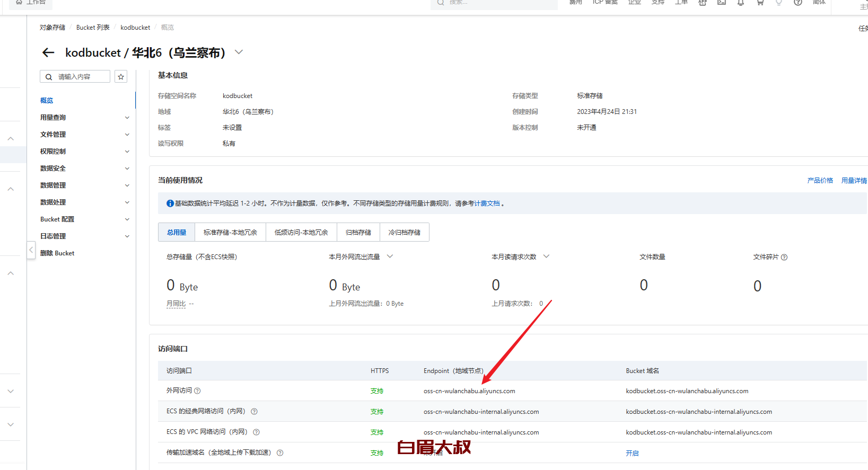Open the notification bell in top bar
The height and width of the screenshot is (470, 868).
[741, 2]
